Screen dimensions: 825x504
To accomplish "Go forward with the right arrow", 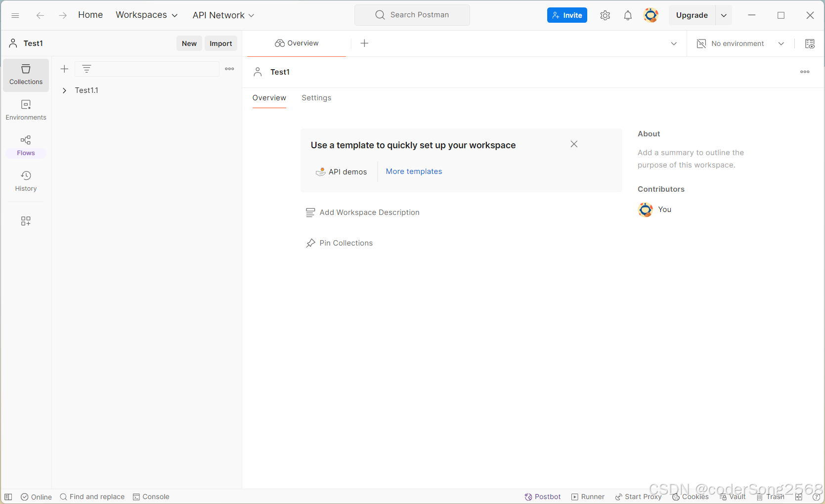I will [x=63, y=15].
